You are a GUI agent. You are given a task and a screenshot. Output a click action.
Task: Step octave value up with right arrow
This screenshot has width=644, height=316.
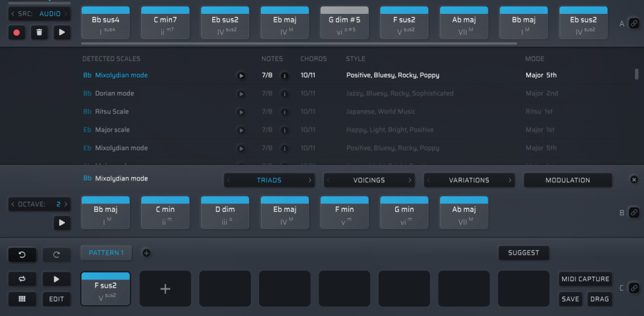point(66,204)
